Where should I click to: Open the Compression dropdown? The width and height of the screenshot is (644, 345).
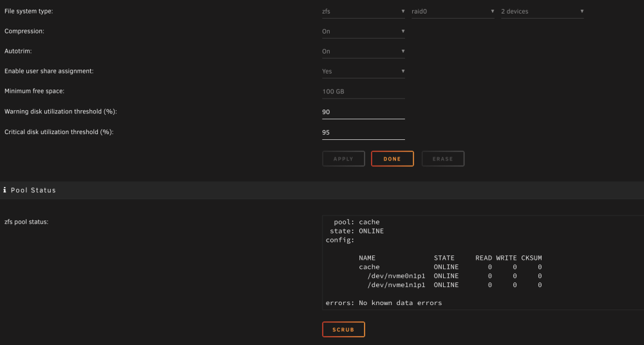[x=363, y=31]
